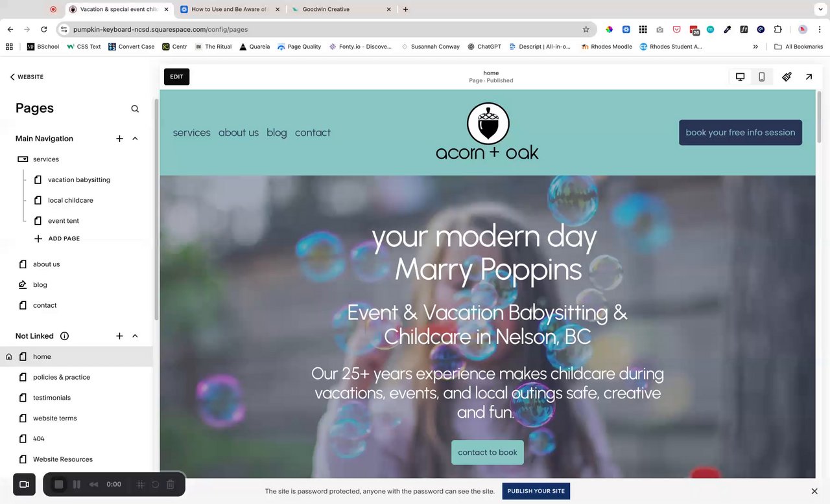Collapse the Main Navigation section

pos(135,139)
